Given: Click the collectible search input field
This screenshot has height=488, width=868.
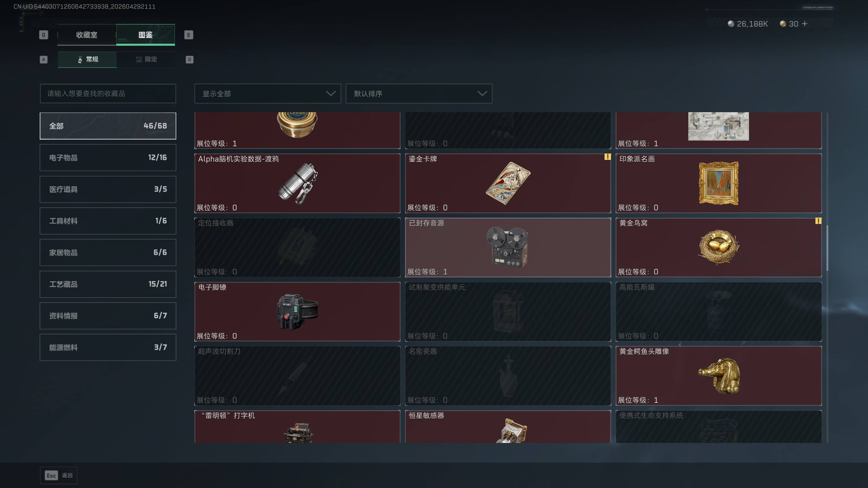Looking at the screenshot, I should pos(108,94).
